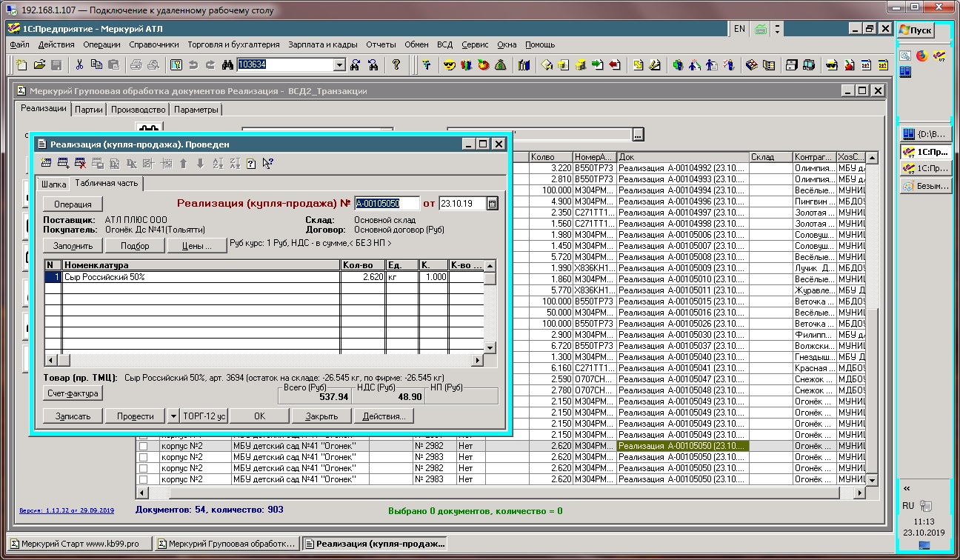The height and width of the screenshot is (560, 960).
Task: Click the Add row (plus) icon in Реализация toolbar
Action: pos(63,164)
